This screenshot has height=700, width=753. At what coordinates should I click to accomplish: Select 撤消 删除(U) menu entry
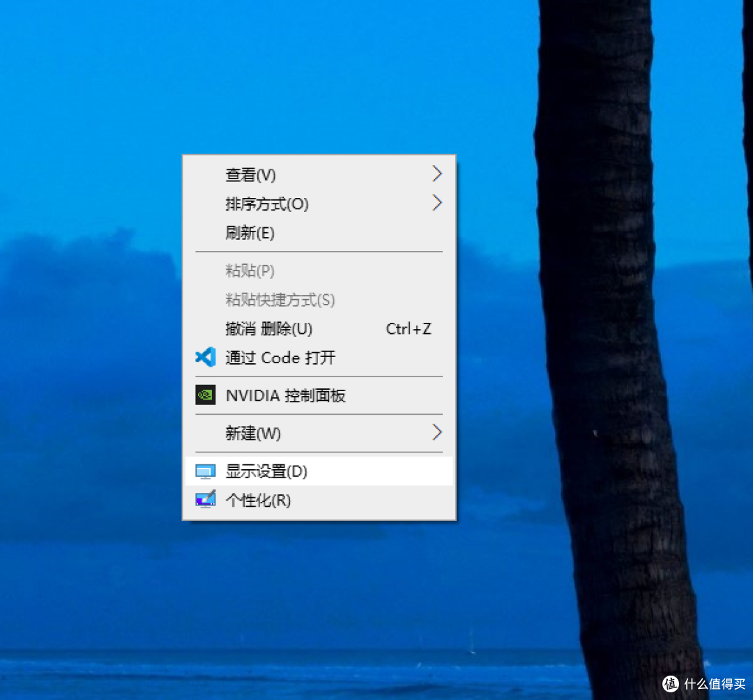[x=319, y=329]
